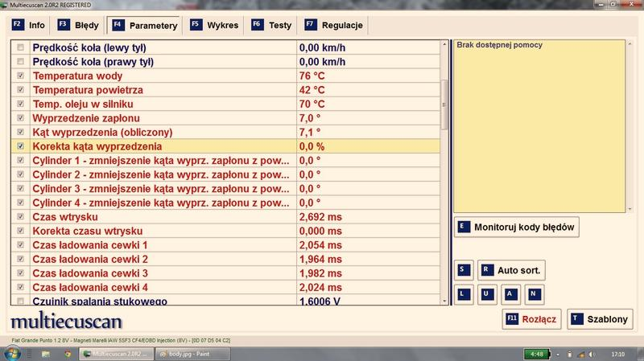Uncheck Cylinder 1 zmniejszenie kąta checkbox

pos(21,160)
